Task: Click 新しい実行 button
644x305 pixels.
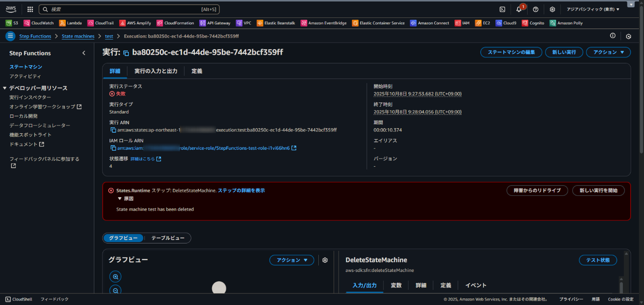Action: click(564, 52)
